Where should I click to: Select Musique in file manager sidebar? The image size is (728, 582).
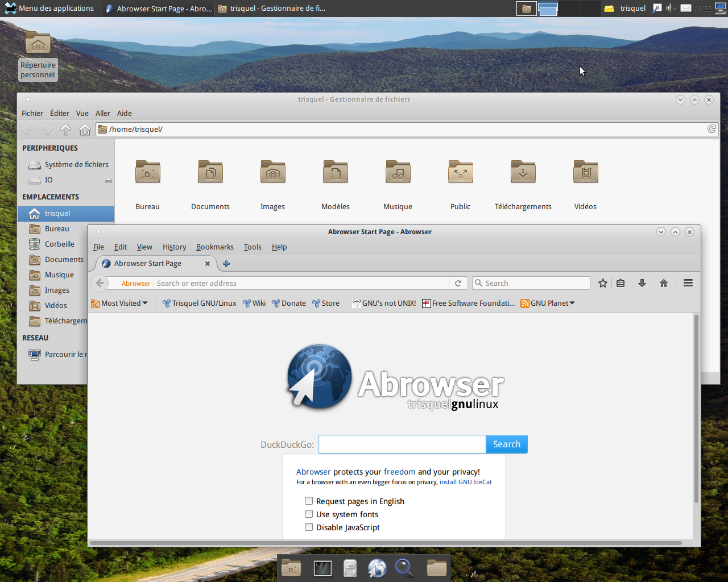(59, 275)
